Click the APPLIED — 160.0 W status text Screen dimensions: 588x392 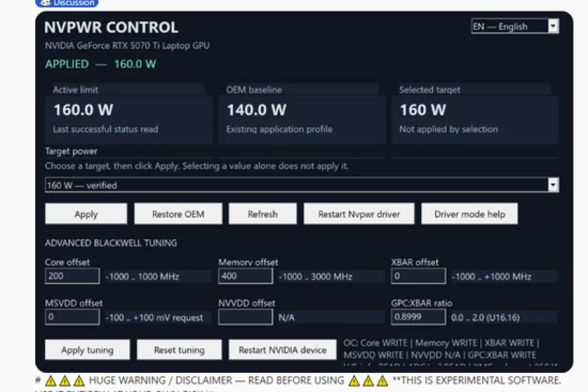[101, 64]
